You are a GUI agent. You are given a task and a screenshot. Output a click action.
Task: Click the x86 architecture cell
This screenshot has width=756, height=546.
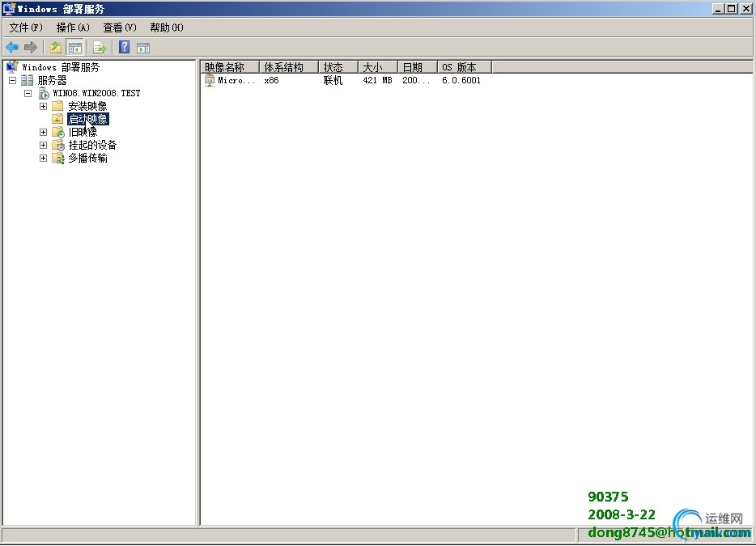pyautogui.click(x=271, y=80)
